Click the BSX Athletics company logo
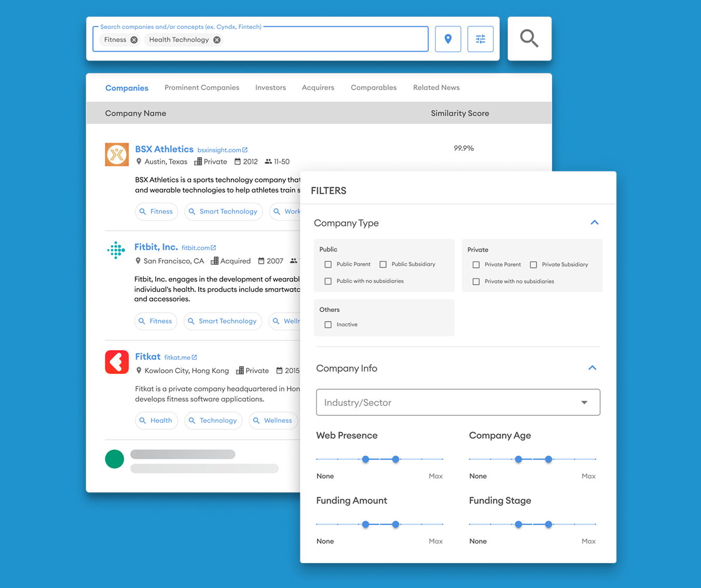 point(117,155)
